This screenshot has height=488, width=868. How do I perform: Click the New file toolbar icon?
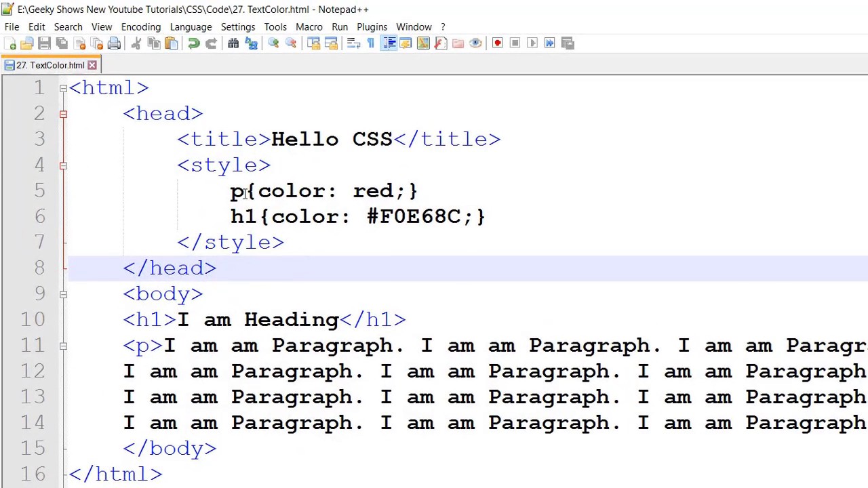point(9,43)
